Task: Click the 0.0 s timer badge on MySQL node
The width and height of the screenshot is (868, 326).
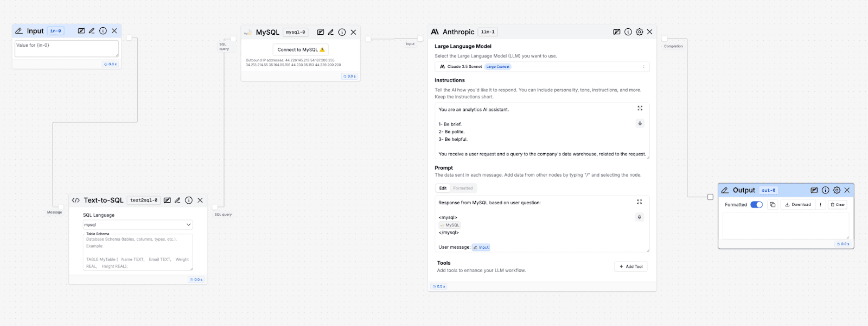Action: 350,76
